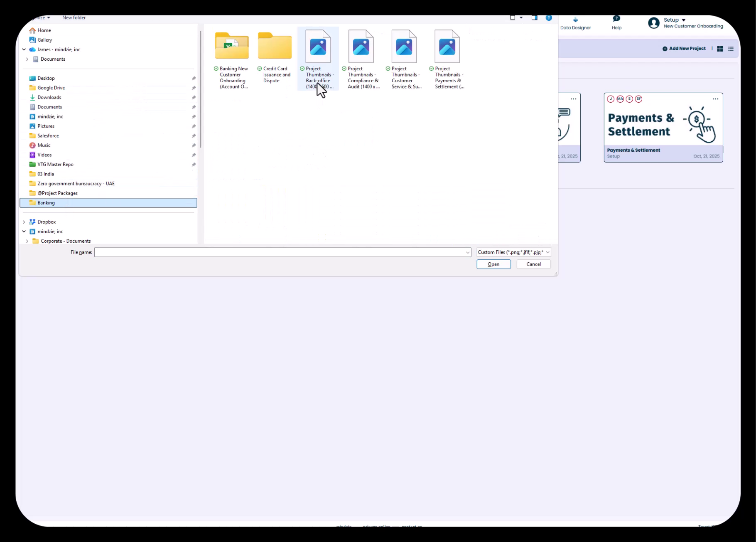Click the Help chat icon

point(616,19)
